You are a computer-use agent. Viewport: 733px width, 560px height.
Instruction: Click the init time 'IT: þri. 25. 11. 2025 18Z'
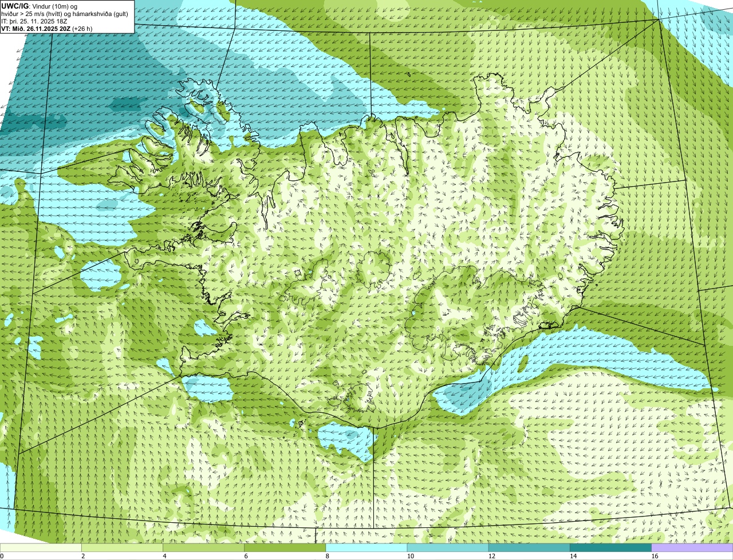(34, 21)
